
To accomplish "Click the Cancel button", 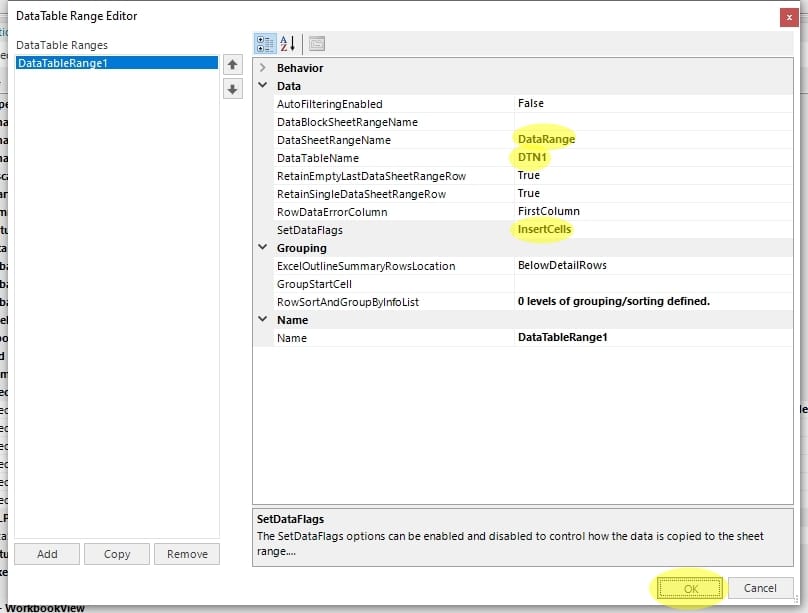I will 760,588.
